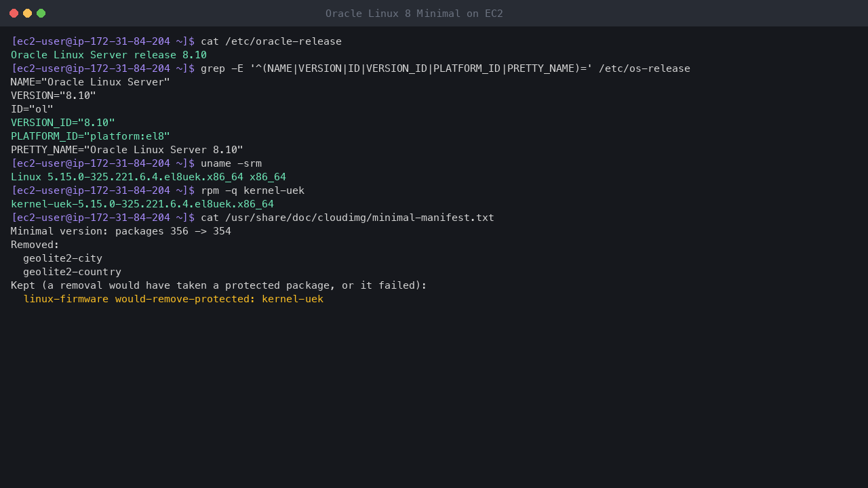Select the orange "linux-firmware would-remove-protected" line
Screen dimensions: 868x488
[x=173, y=299]
